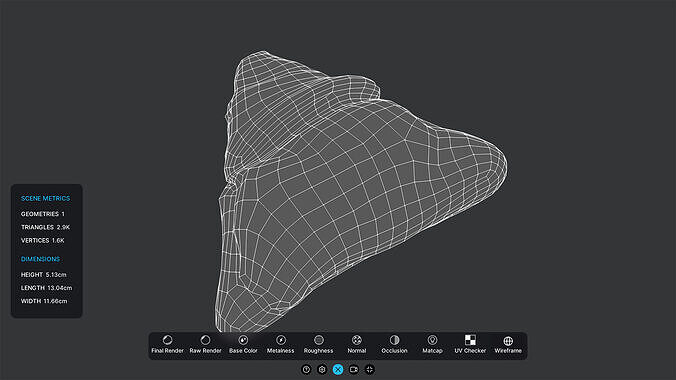Click the HEIGHT 5.13cm value

(x=44, y=275)
